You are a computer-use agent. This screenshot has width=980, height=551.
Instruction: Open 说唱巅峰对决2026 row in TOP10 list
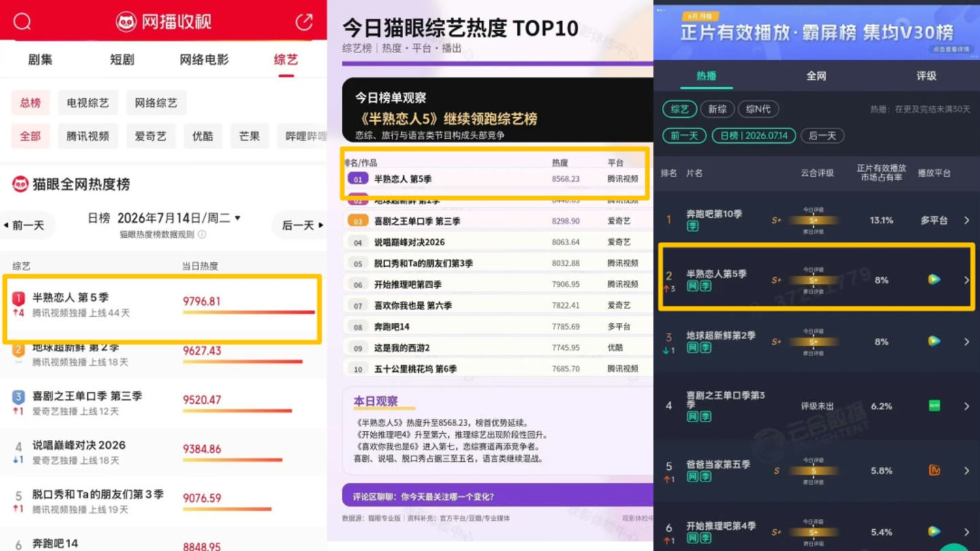497,242
